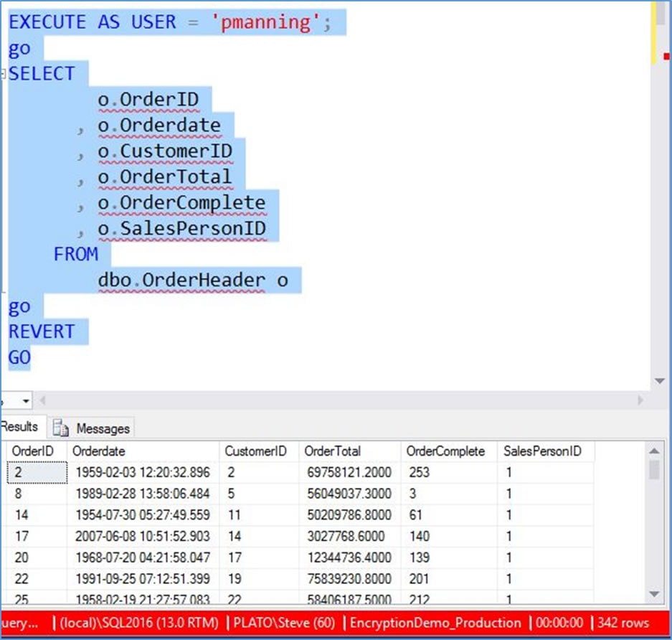This screenshot has height=640, width=672.
Task: Select the CustomerID column header
Action: tap(256, 451)
